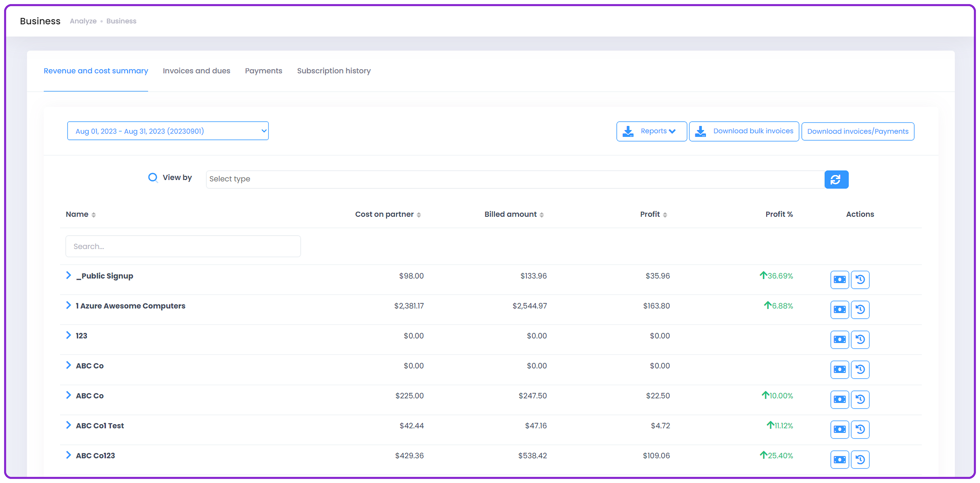The width and height of the screenshot is (980, 483).
Task: Click the $109.06 profit value
Action: [x=656, y=456]
